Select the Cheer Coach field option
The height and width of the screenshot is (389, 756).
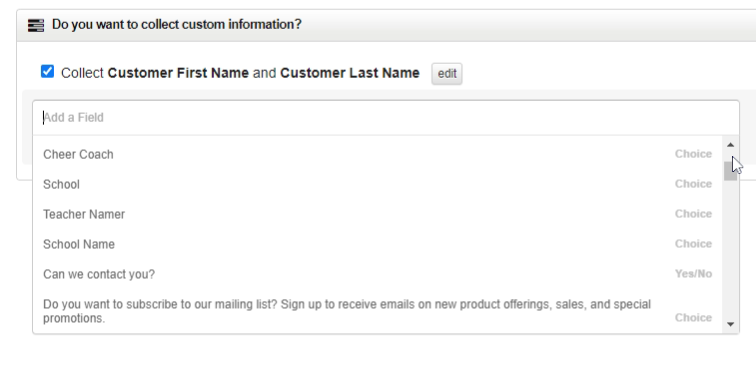[x=378, y=154]
